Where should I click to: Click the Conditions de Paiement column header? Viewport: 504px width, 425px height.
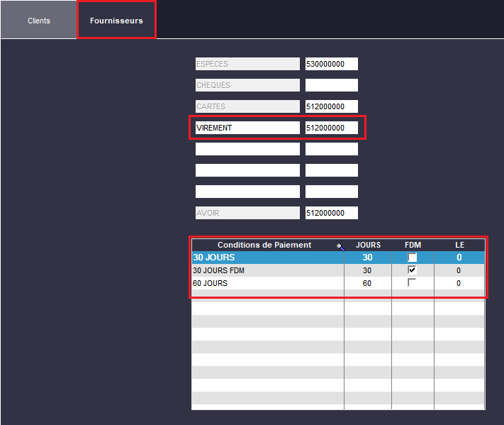coord(264,245)
